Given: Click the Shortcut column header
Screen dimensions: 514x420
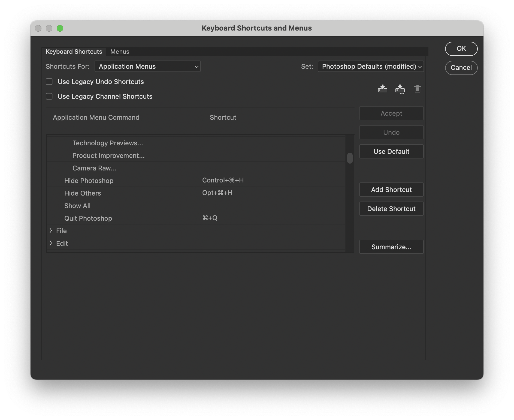Looking at the screenshot, I should pos(223,118).
